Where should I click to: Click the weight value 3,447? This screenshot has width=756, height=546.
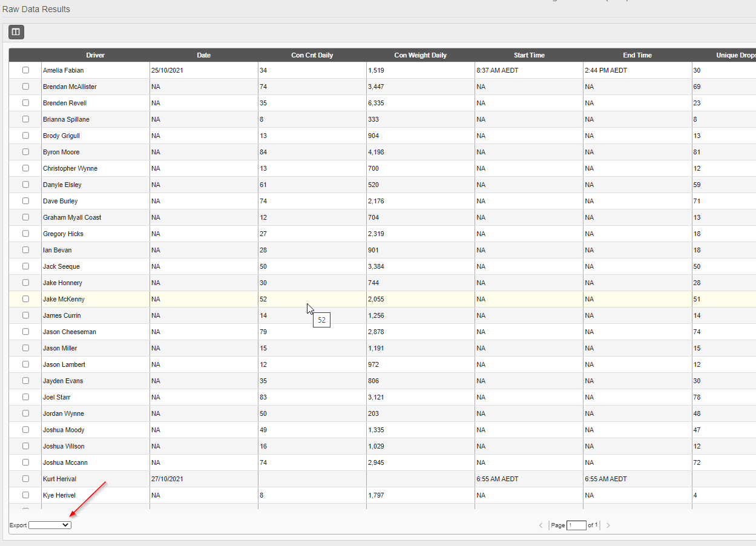click(376, 87)
